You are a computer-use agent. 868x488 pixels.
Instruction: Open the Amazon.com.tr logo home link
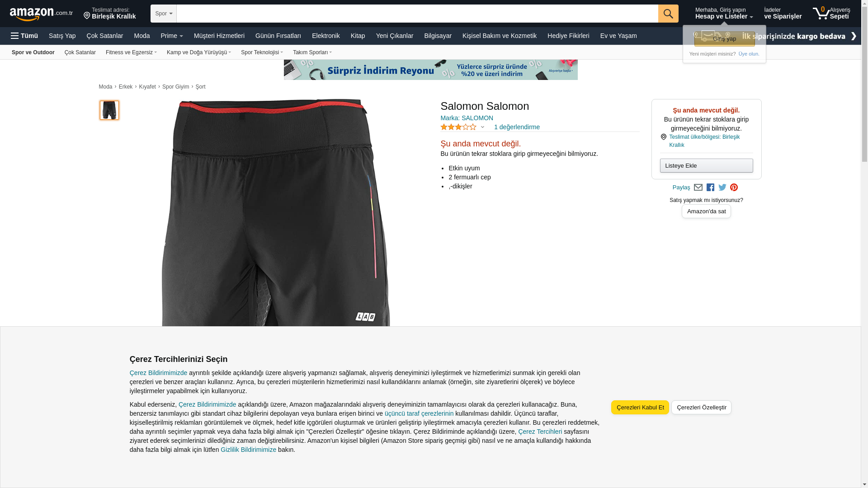pyautogui.click(x=41, y=14)
